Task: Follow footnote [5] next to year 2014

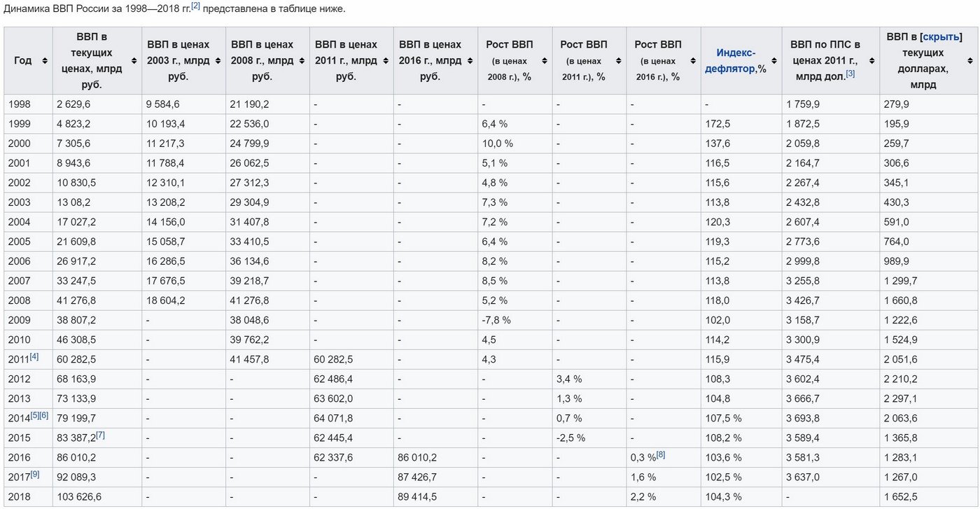Action: point(34,415)
